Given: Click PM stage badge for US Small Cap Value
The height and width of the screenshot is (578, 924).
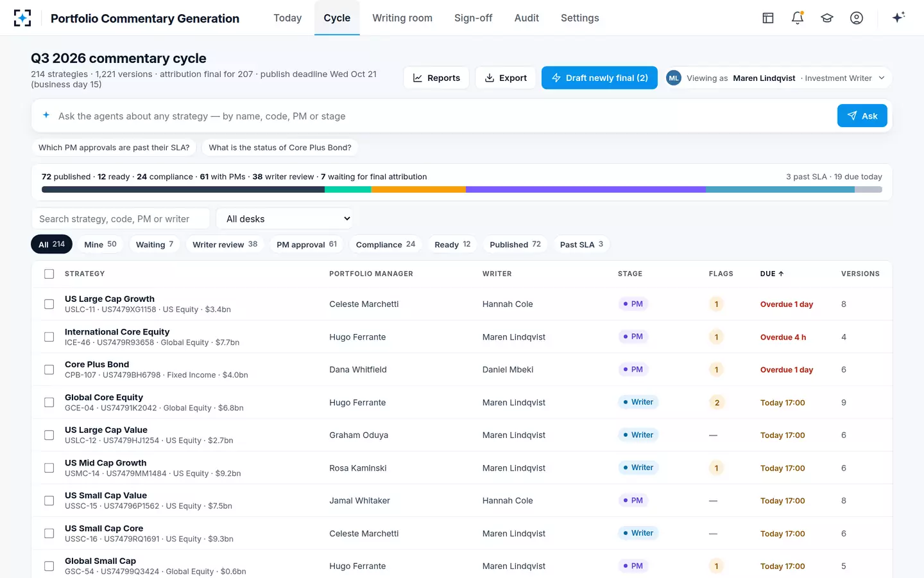Looking at the screenshot, I should (633, 500).
